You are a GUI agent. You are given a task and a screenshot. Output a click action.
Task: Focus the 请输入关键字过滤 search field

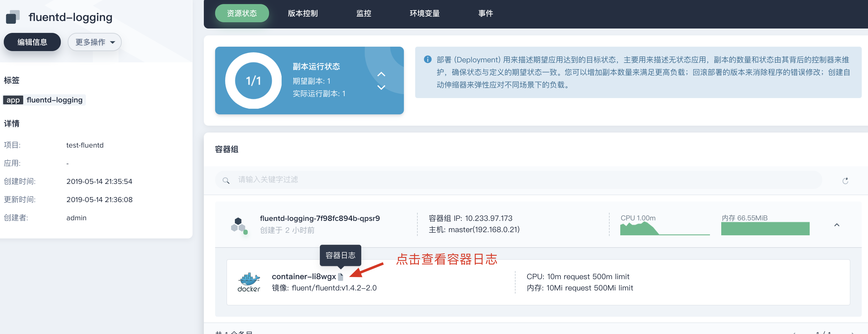point(518,180)
